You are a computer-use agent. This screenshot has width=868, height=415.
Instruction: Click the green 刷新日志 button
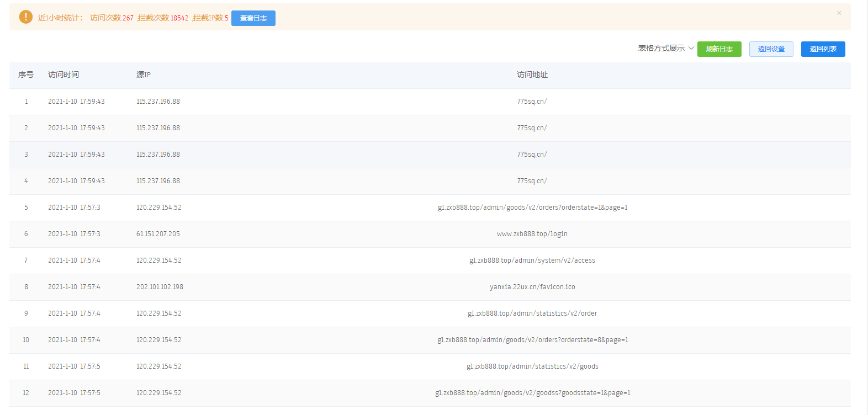(x=719, y=49)
